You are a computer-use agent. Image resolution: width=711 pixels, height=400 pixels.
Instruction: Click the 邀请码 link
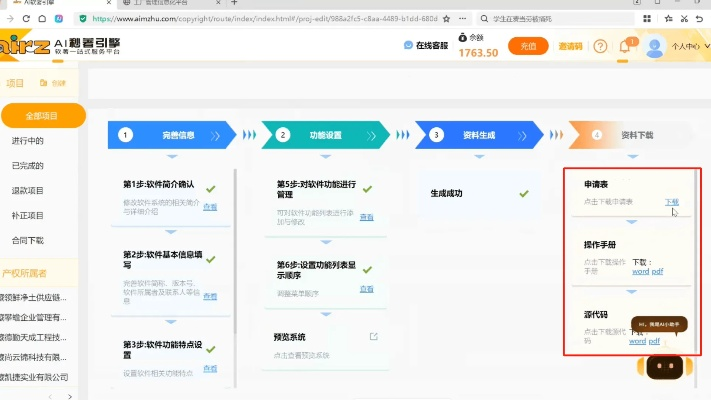(x=570, y=46)
